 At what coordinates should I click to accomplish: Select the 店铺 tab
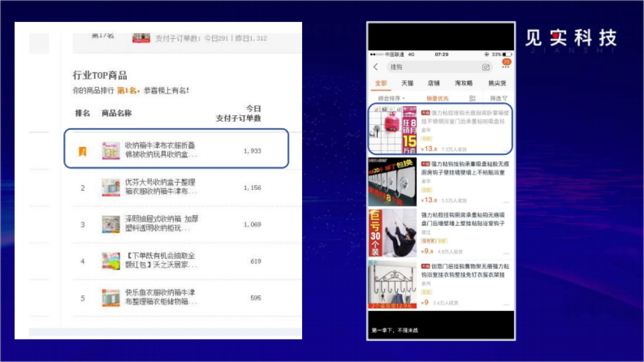(434, 83)
